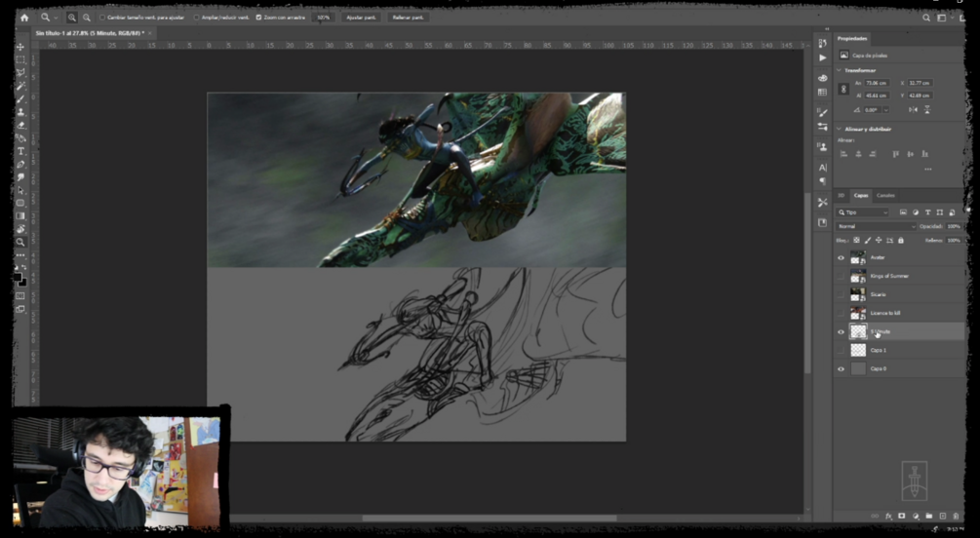Choose Zoom In mode in options bar

pos(72,18)
